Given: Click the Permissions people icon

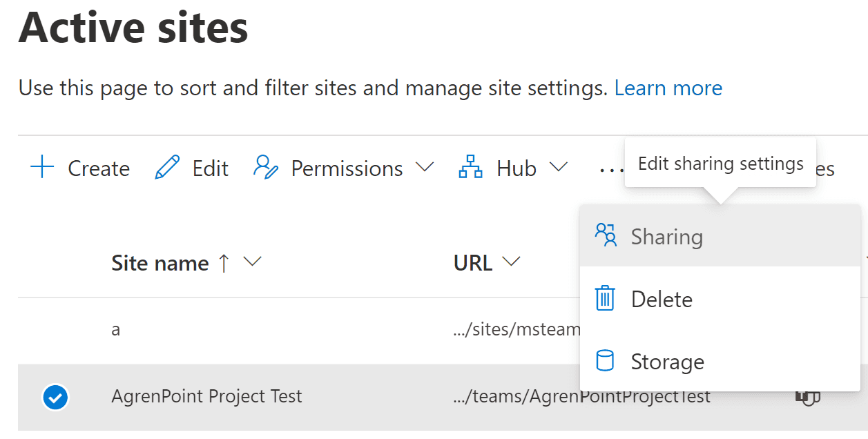Looking at the screenshot, I should click(264, 167).
